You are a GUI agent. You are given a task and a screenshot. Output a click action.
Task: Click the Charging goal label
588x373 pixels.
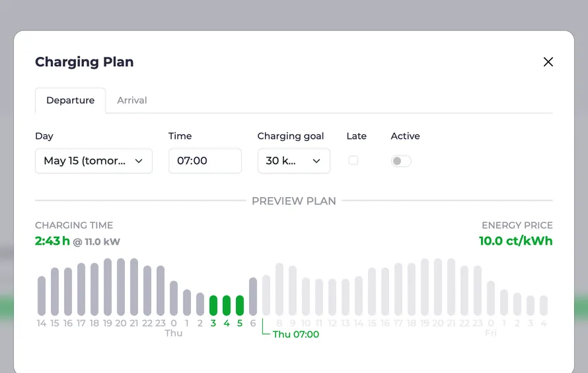(290, 136)
